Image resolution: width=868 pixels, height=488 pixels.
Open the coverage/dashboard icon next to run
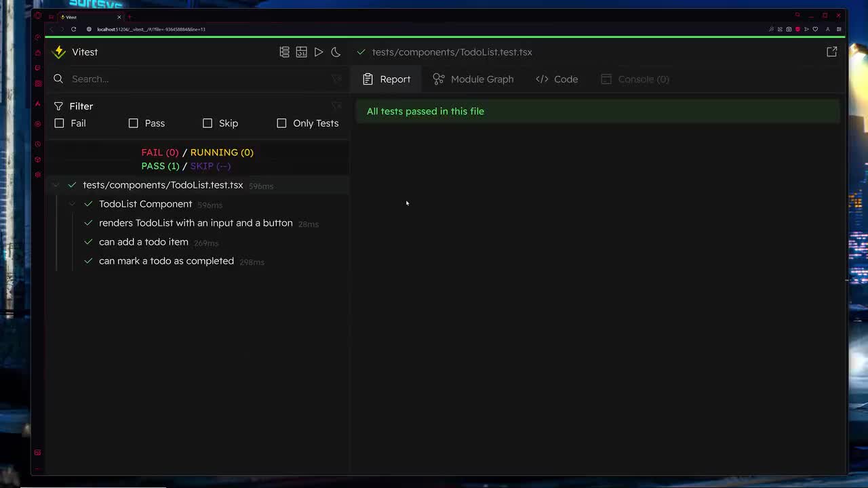point(302,52)
